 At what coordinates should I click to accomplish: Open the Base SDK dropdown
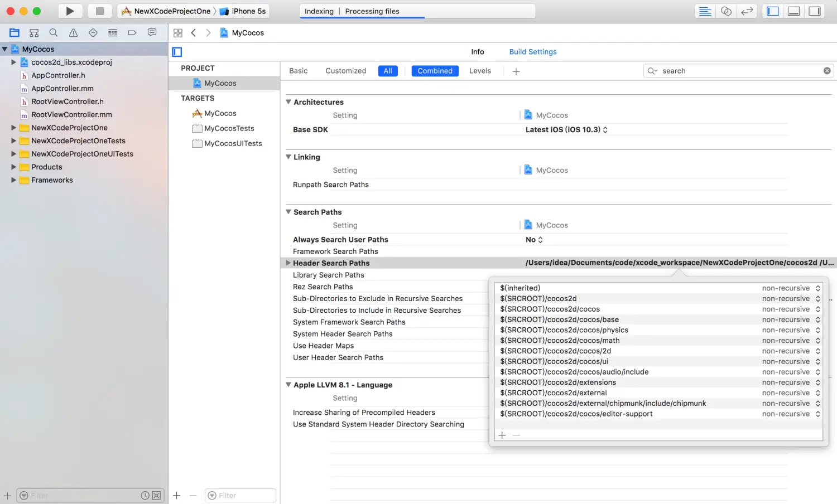[566, 129]
